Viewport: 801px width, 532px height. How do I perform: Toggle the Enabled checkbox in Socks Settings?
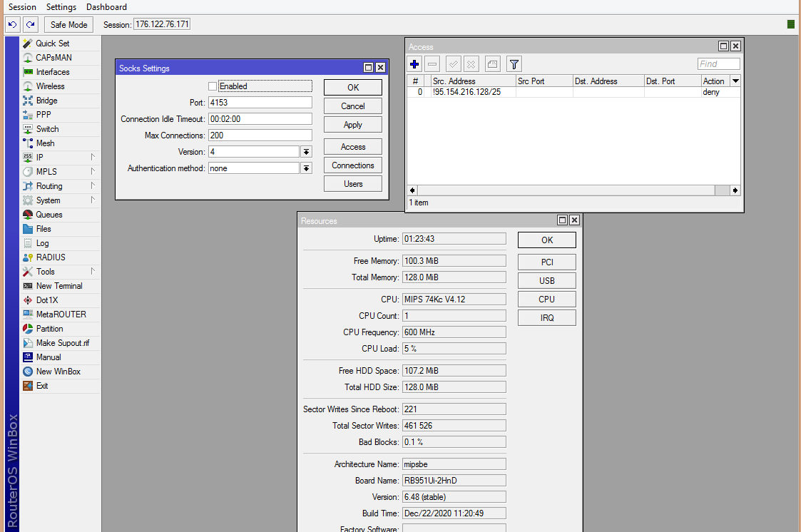[213, 86]
